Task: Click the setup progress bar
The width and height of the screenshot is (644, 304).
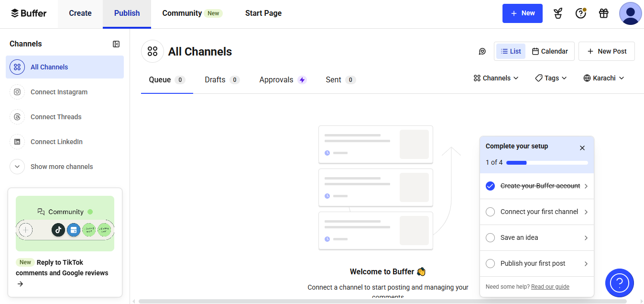Action: point(547,163)
